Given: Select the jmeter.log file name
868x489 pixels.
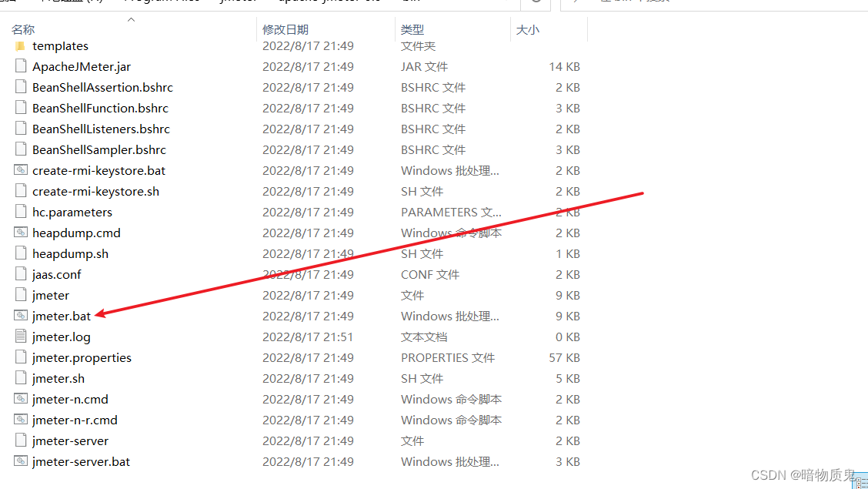Looking at the screenshot, I should coord(62,337).
